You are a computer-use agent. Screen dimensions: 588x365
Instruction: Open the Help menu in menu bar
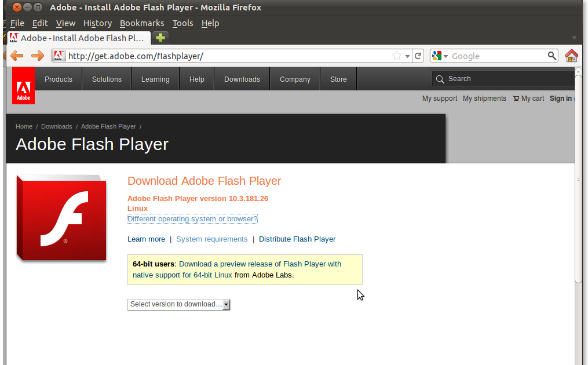(x=210, y=23)
